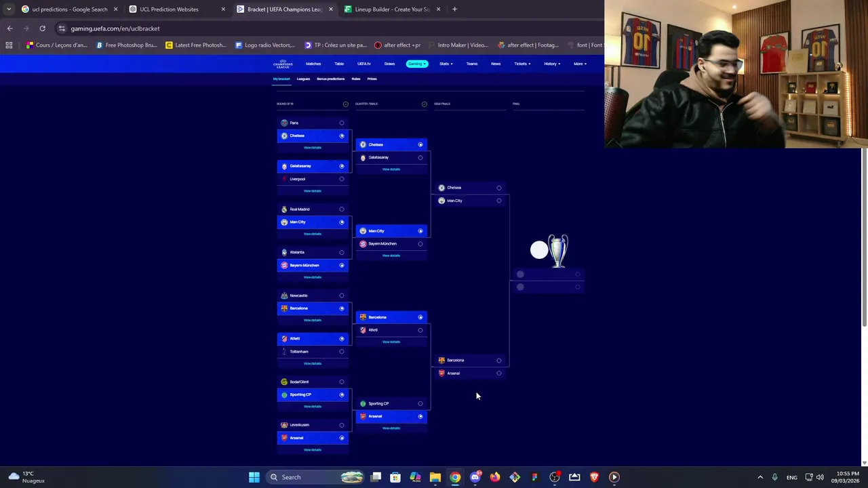
Task: Click the Champions League trophy icon
Action: click(x=557, y=251)
